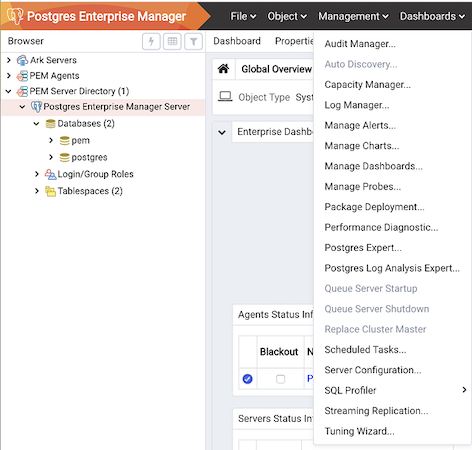Collapse the Databases (2) tree node
The width and height of the screenshot is (472, 450).
tap(36, 124)
